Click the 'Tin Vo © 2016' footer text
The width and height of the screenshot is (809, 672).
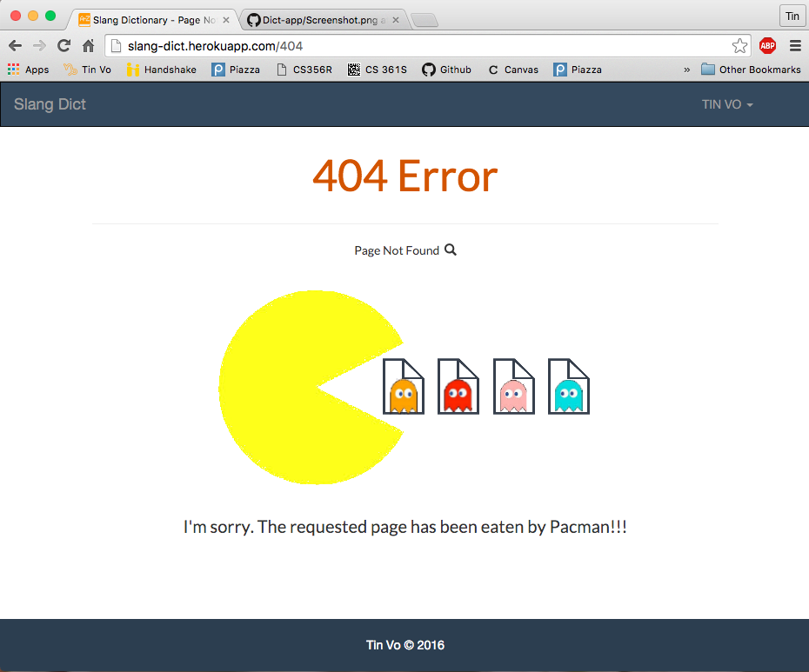click(x=405, y=645)
